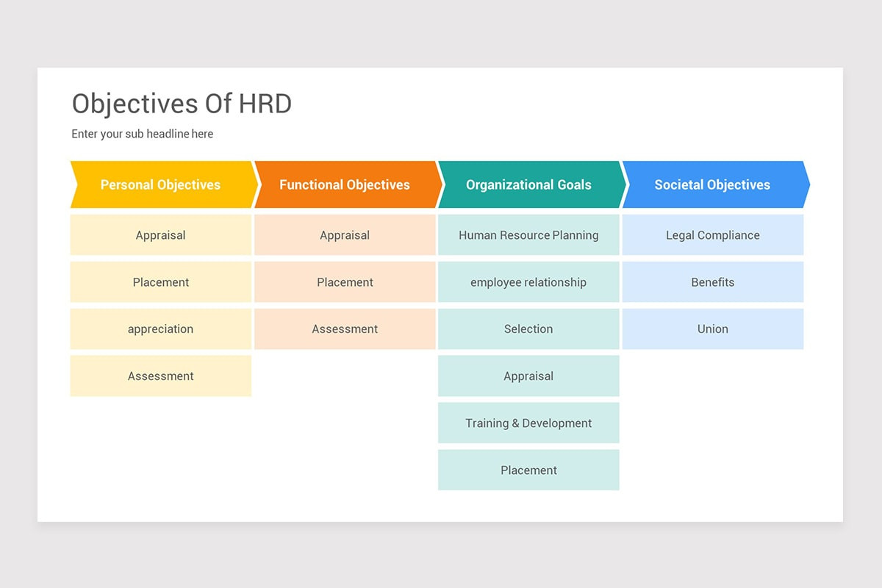Select the 'appreciation' box
The width and height of the screenshot is (882, 588).
pyautogui.click(x=161, y=329)
